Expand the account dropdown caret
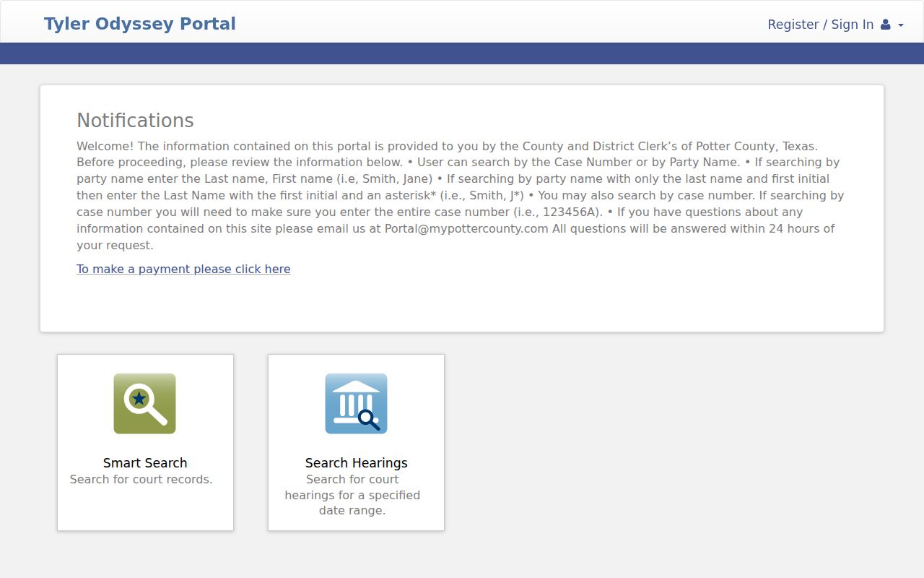This screenshot has width=924, height=578. coord(901,25)
